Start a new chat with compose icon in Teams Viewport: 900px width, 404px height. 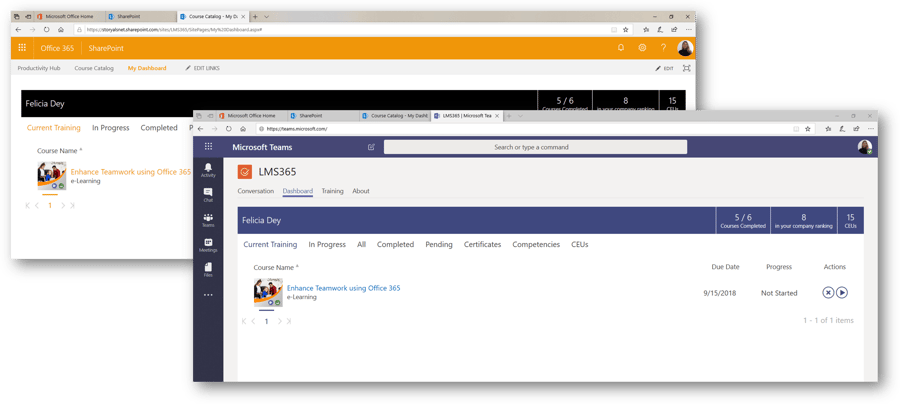click(371, 147)
